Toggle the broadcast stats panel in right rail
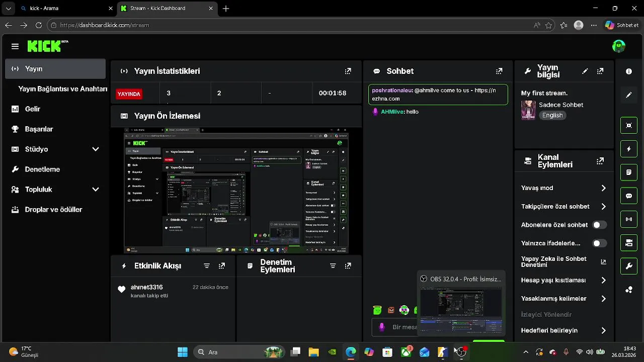Screen dimensions: 644x362 629,219
